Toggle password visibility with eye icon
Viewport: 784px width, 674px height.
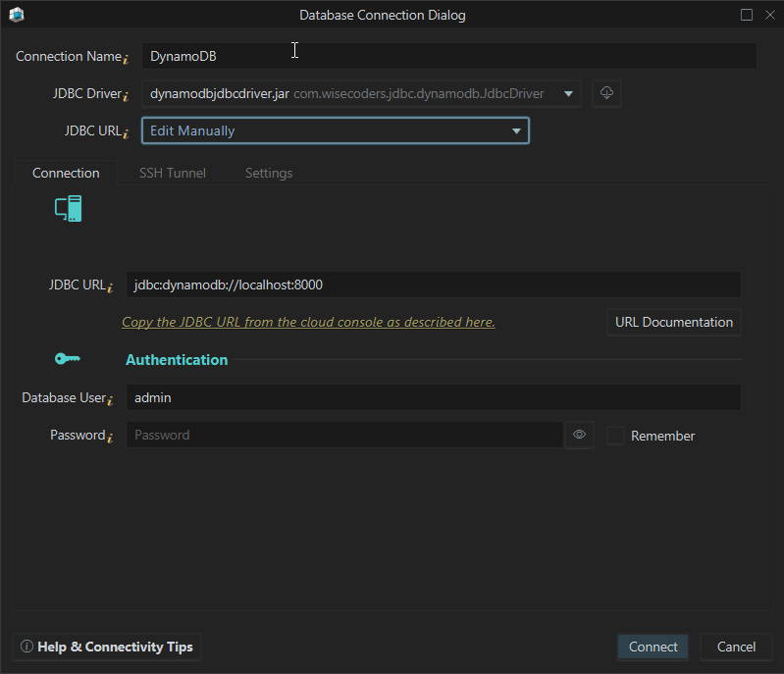click(x=579, y=435)
